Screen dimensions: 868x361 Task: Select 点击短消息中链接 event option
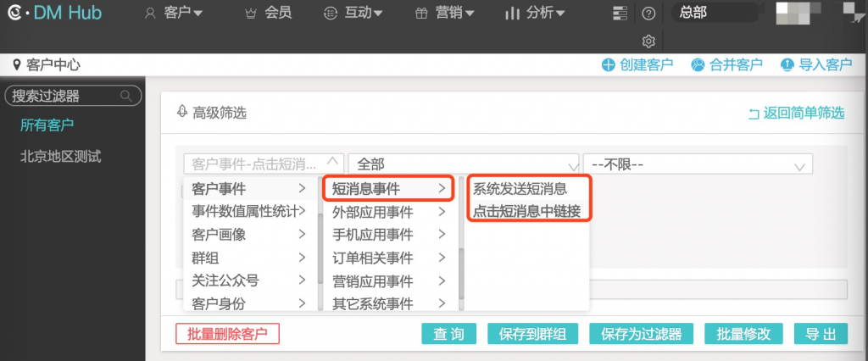point(526,211)
